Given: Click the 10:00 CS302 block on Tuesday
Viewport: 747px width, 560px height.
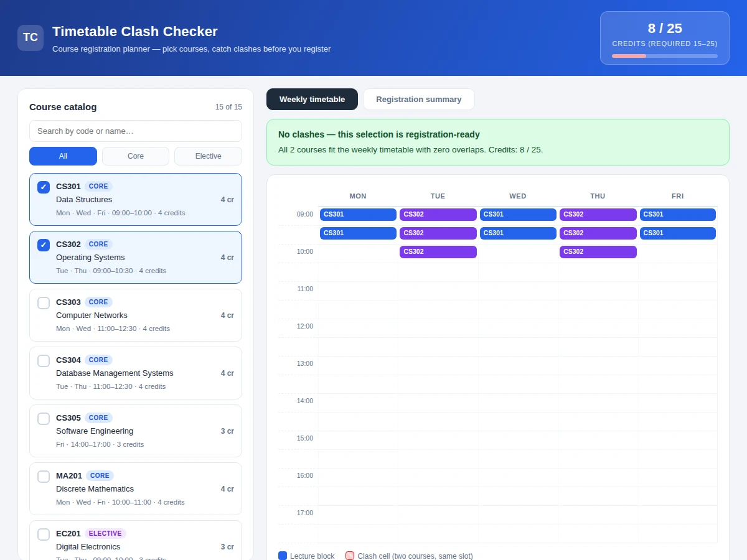Looking at the screenshot, I should (438, 252).
